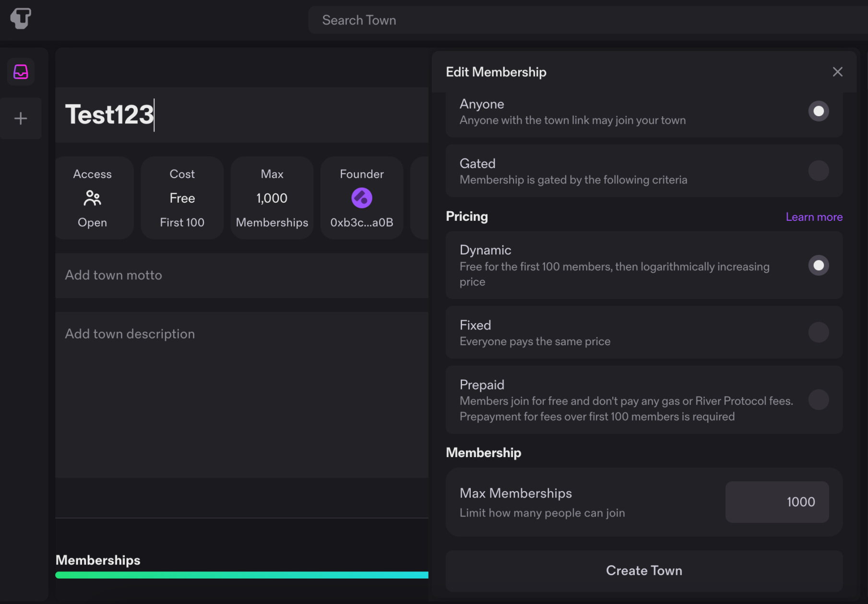Click the Towns logo icon
This screenshot has height=604, width=868.
21,19
